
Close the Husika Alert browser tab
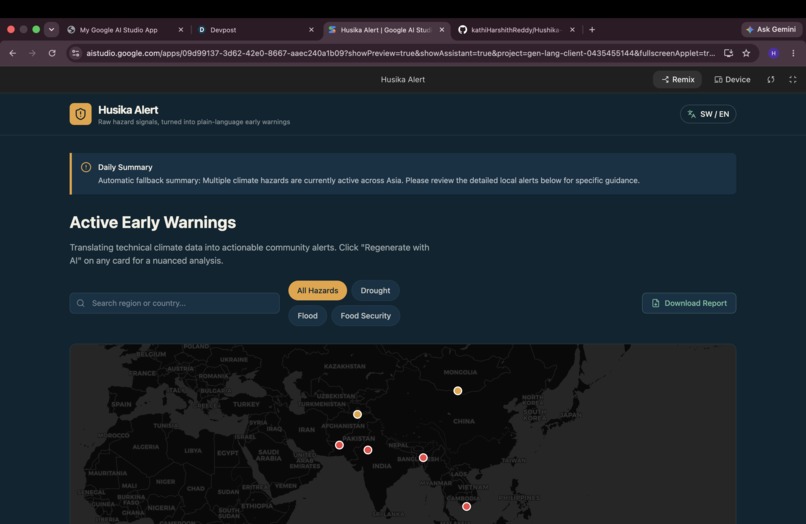pos(442,30)
